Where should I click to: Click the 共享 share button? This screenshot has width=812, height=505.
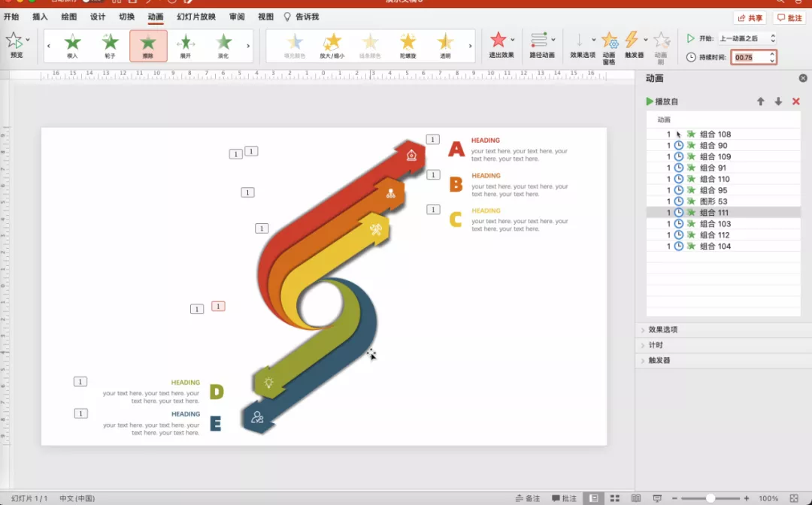(x=750, y=17)
